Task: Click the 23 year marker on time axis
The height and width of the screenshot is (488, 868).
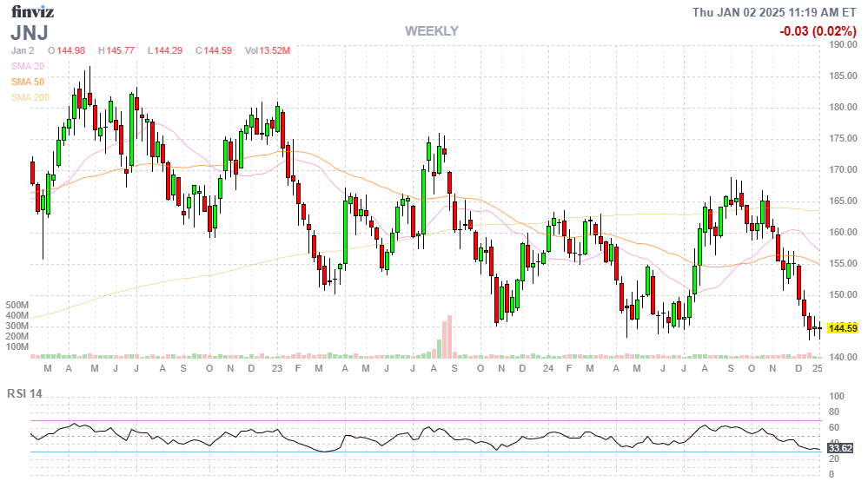Action: point(277,368)
